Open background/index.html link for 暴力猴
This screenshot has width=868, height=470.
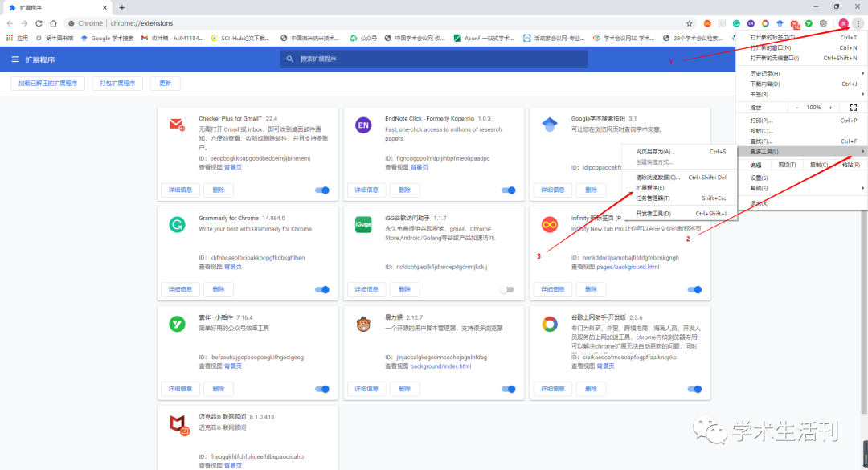click(x=440, y=366)
